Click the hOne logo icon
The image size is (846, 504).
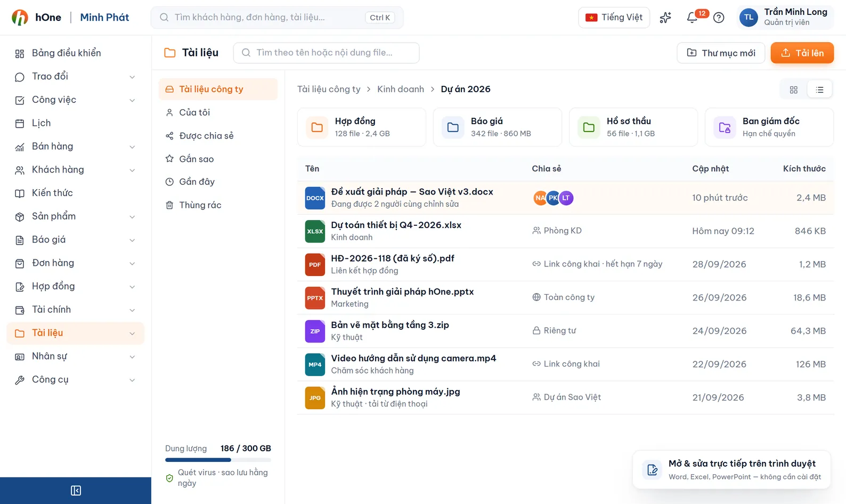tap(20, 18)
